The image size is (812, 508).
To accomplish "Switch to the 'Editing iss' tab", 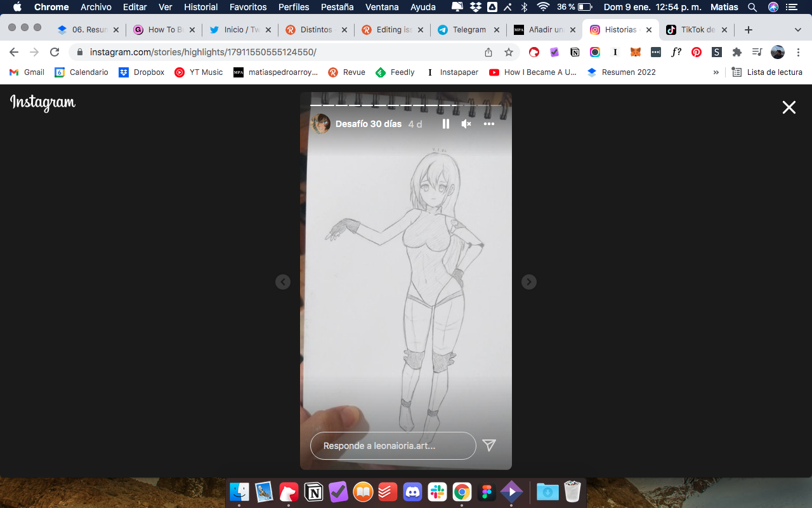I will click(392, 30).
